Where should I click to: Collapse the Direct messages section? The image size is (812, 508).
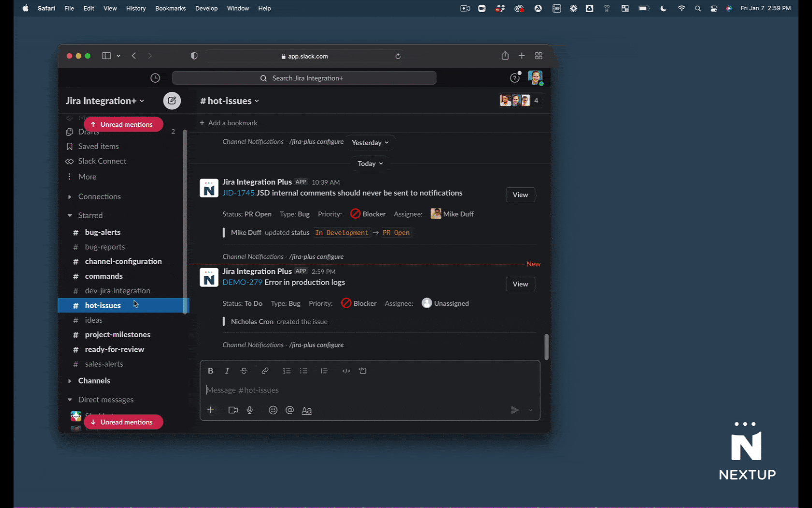pos(70,400)
